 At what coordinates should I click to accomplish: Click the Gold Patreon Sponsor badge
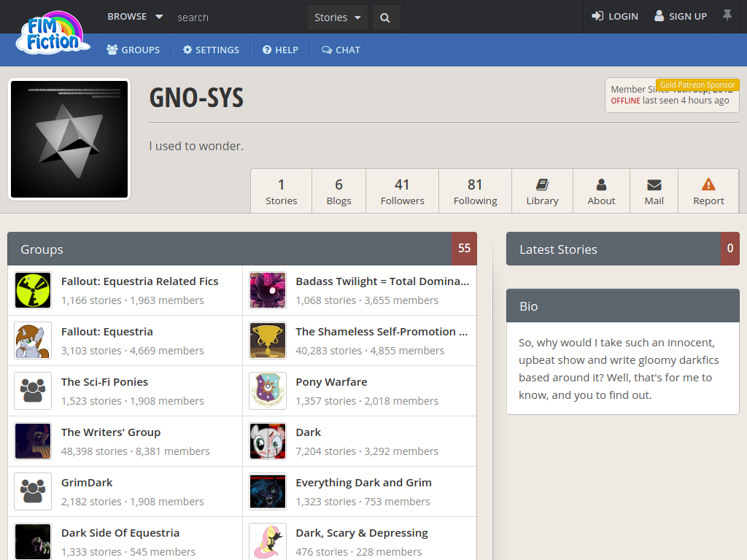click(697, 85)
